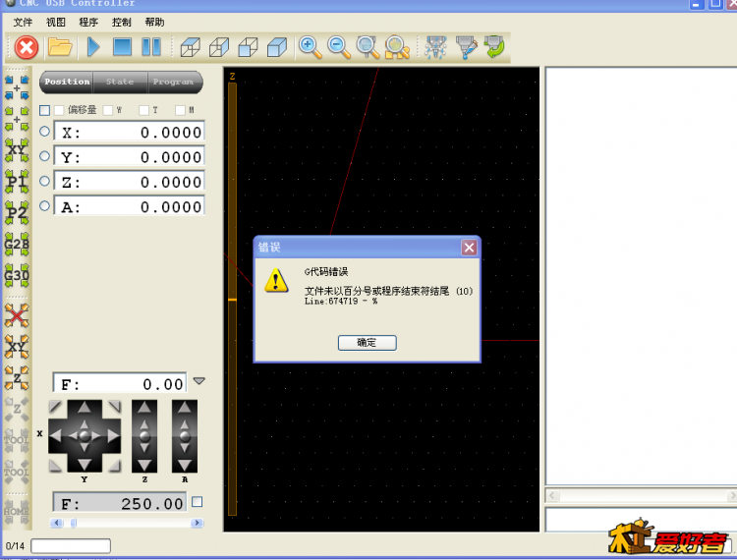Select the Z axis radio button
The width and height of the screenshot is (737, 560).
44,181
